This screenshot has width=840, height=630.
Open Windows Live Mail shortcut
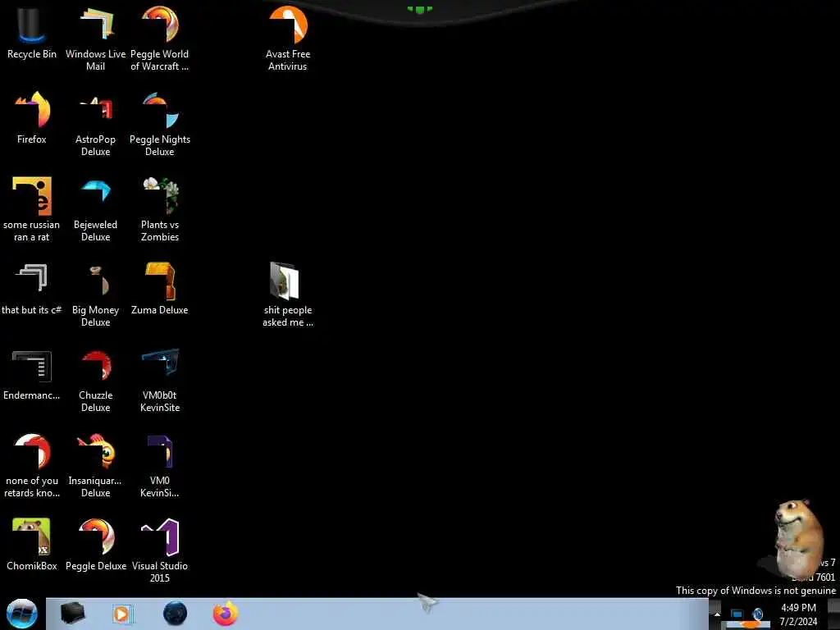point(95,39)
